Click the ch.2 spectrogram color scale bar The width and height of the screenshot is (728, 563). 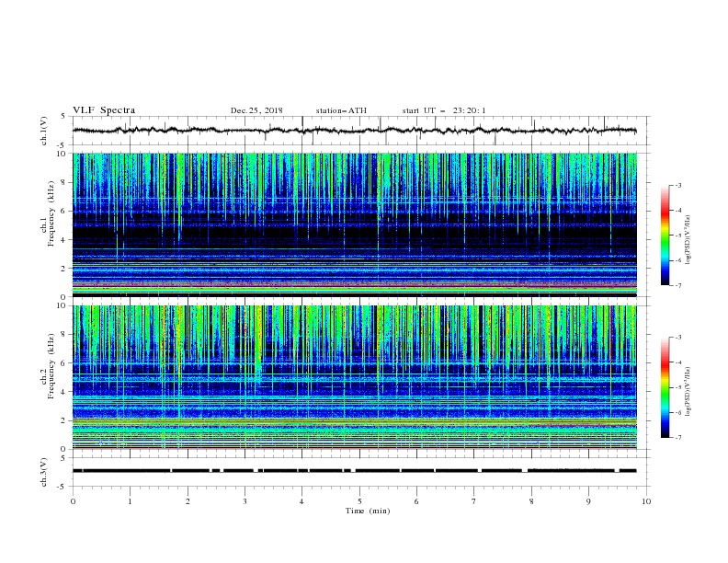coord(665,387)
